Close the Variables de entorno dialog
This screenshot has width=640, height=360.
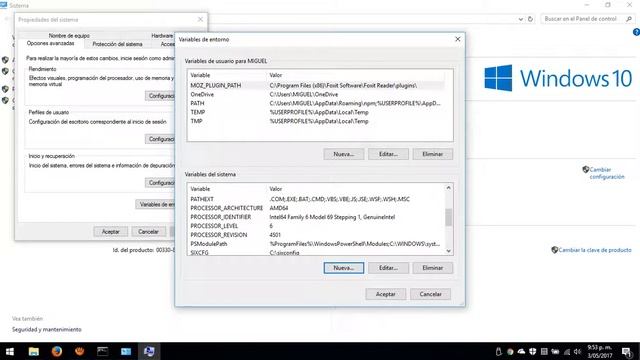(x=458, y=39)
